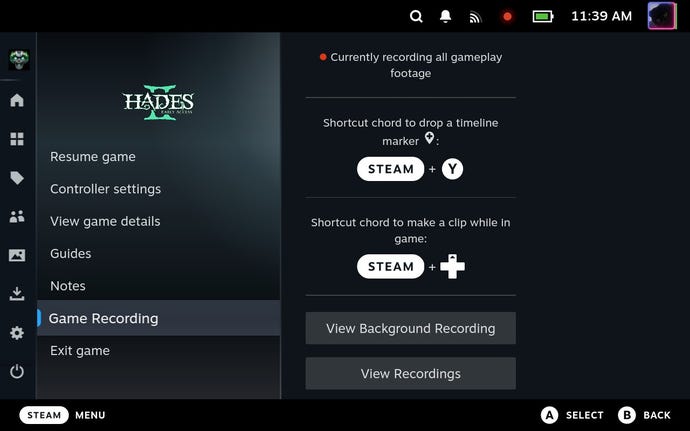Click the 11:39 AM clock
Image resolution: width=690 pixels, height=431 pixels.
click(x=601, y=16)
